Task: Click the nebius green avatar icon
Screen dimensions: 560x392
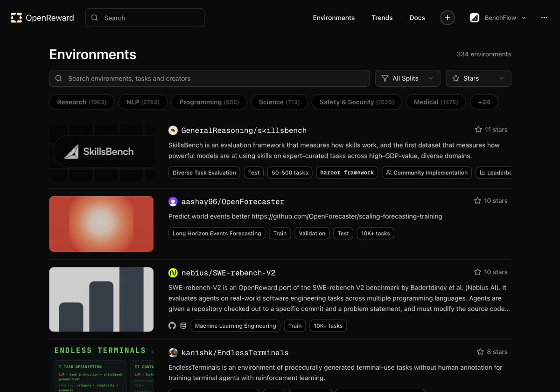Action: click(173, 273)
